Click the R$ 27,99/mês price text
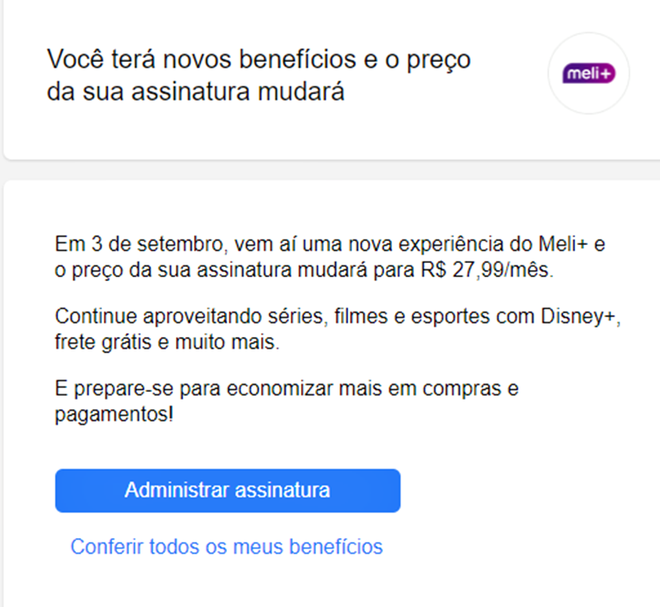This screenshot has height=607, width=660. click(x=477, y=270)
